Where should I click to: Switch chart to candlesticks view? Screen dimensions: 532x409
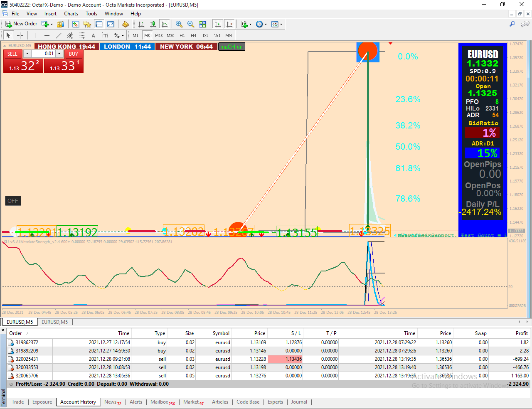[153, 24]
